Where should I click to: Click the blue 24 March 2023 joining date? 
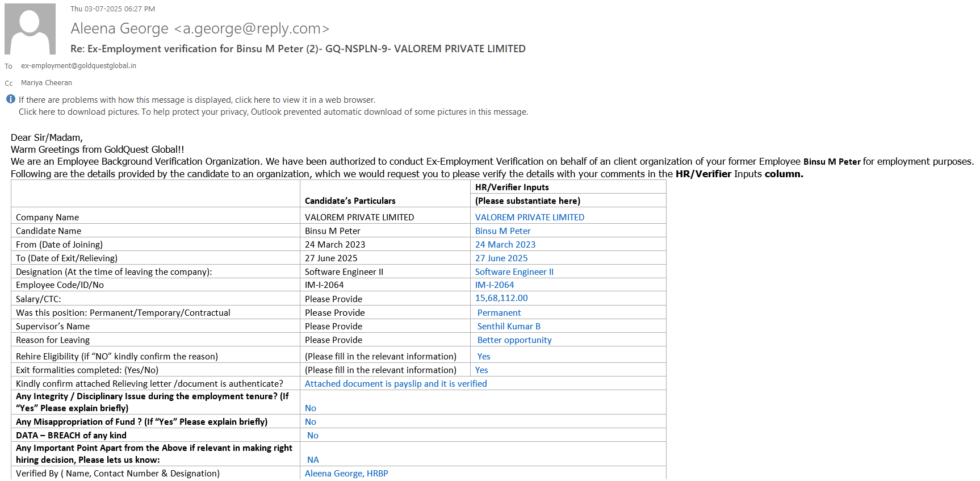pyautogui.click(x=505, y=245)
